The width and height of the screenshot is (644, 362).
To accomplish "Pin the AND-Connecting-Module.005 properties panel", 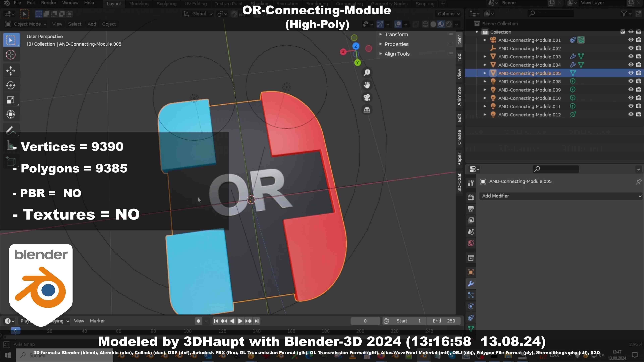I will (x=638, y=182).
